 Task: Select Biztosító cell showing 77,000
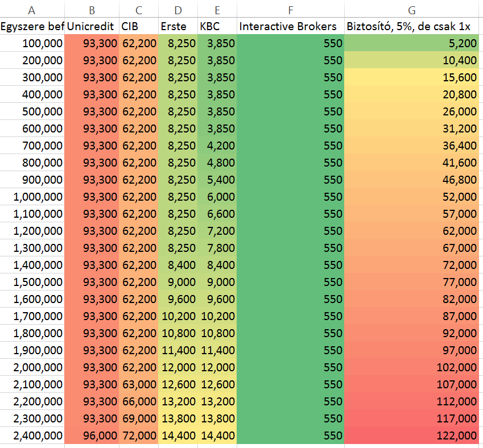click(411, 282)
